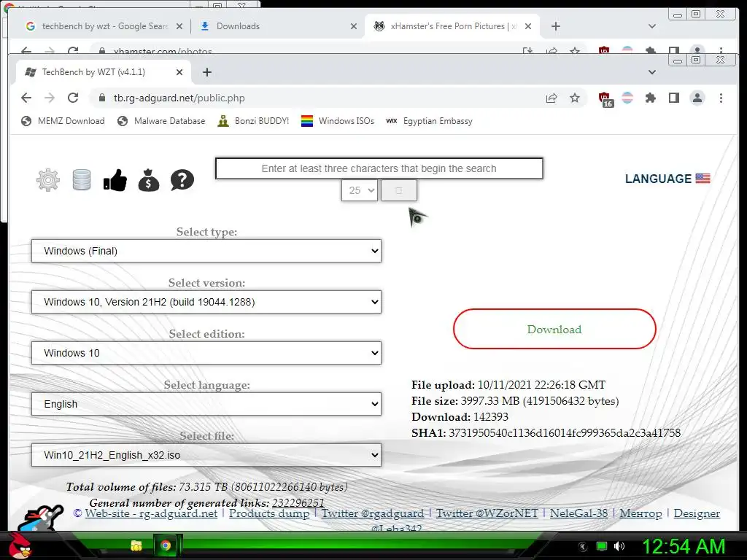Open Web-site - rg-adguard.net link
The height and width of the screenshot is (560, 747).
(x=151, y=513)
